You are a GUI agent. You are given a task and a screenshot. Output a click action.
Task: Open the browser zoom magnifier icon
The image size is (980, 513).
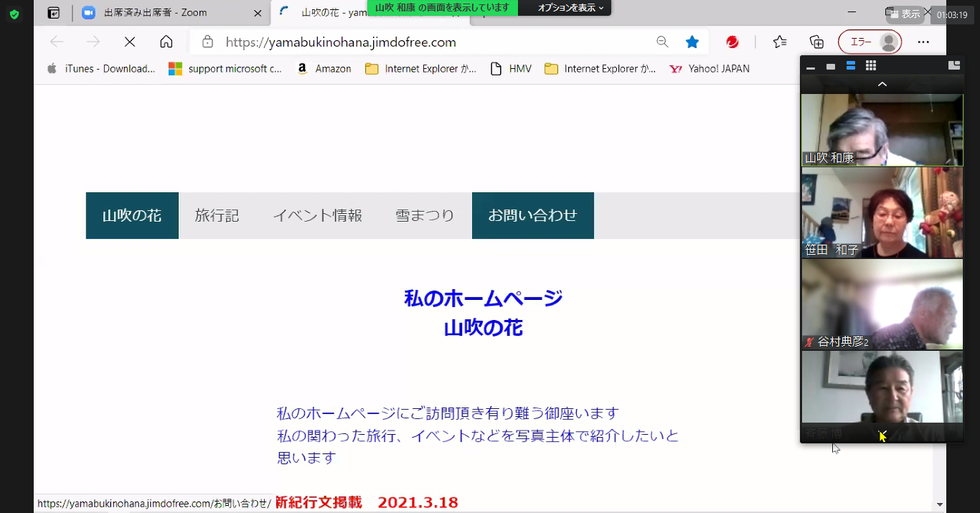coord(662,42)
